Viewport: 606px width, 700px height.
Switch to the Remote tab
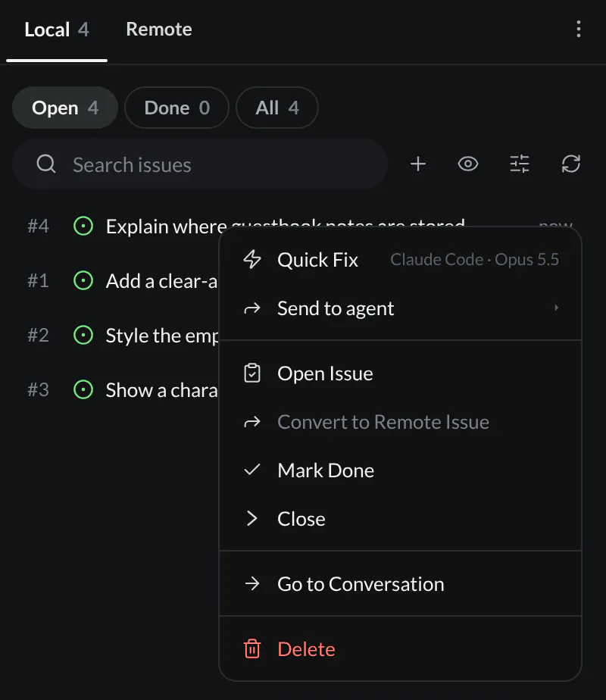(159, 30)
